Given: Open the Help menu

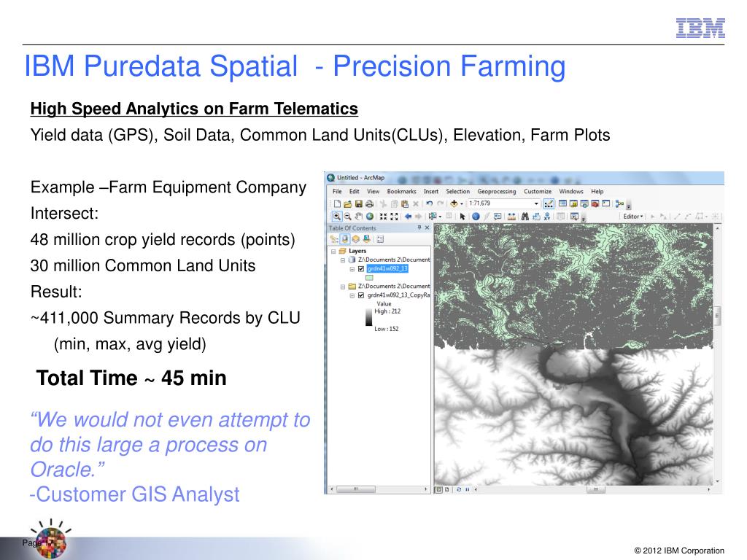Looking at the screenshot, I should pyautogui.click(x=597, y=192).
